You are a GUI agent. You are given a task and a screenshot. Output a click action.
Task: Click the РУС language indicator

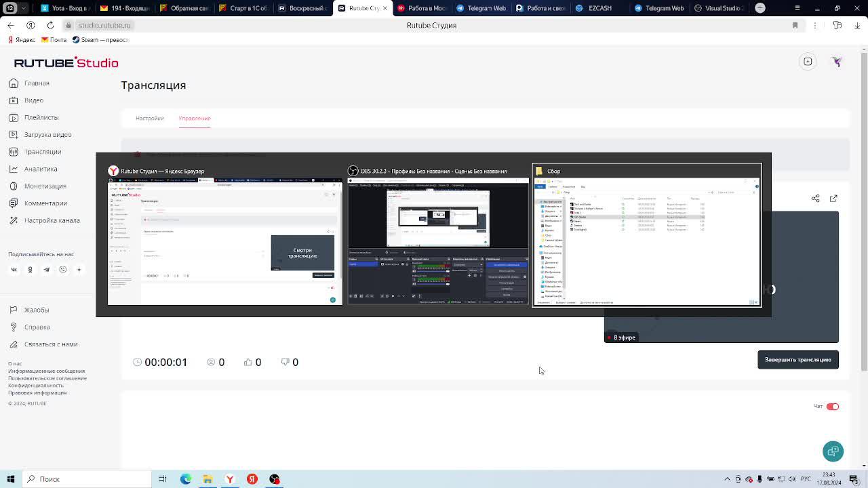point(806,479)
